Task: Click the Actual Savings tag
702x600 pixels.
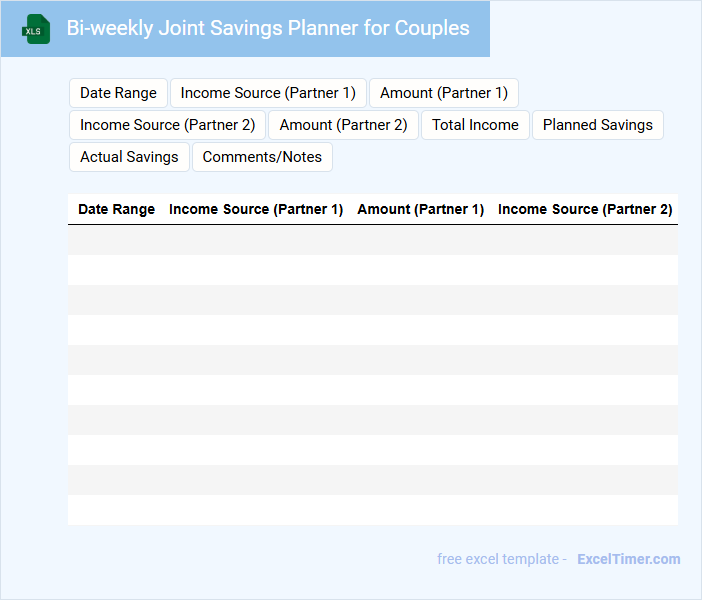Action: (x=129, y=157)
